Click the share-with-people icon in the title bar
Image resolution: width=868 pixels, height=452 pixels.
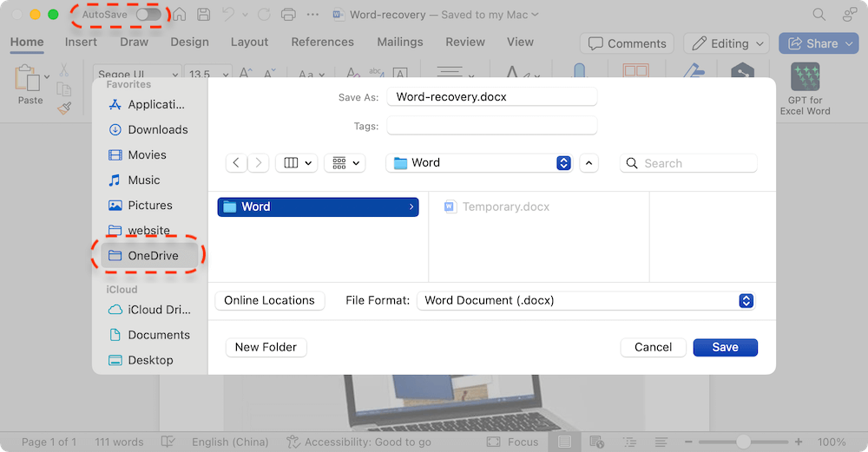pyautogui.click(x=850, y=15)
